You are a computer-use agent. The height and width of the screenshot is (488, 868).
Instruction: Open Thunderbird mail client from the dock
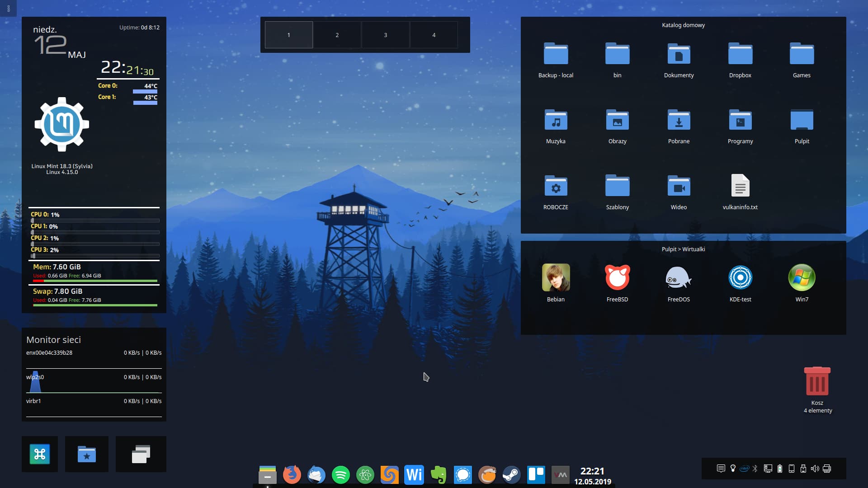pos(316,475)
